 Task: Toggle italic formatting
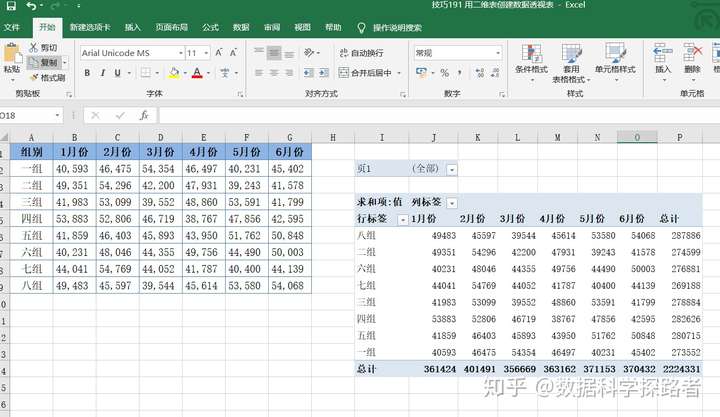click(x=102, y=73)
